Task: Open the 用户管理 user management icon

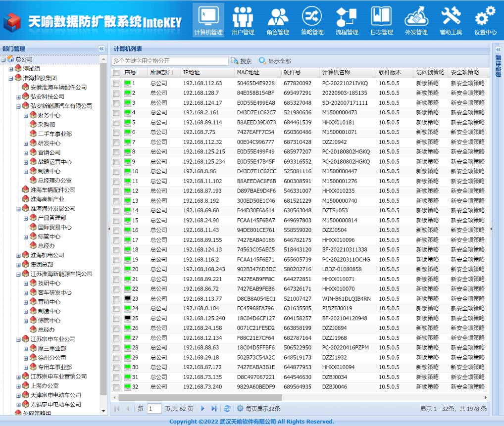Action: pyautogui.click(x=243, y=20)
